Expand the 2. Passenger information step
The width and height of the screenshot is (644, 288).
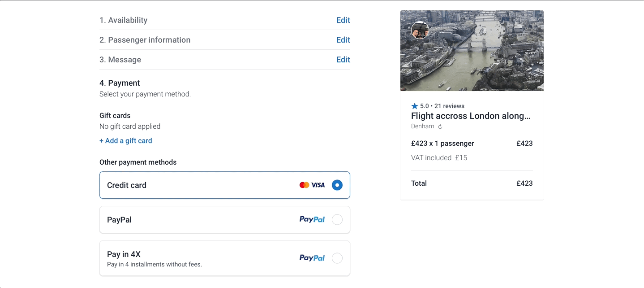coord(145,40)
